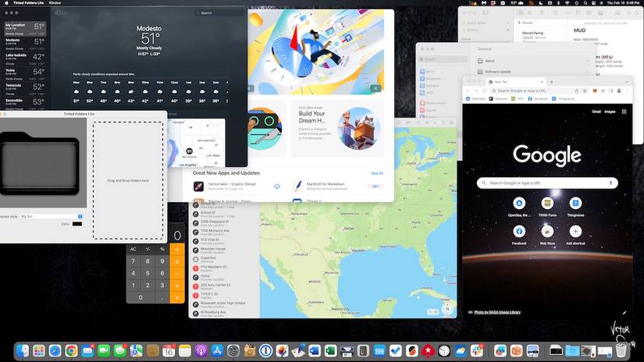Click the Color swatch in Tinted Folders Lite

pos(77,224)
